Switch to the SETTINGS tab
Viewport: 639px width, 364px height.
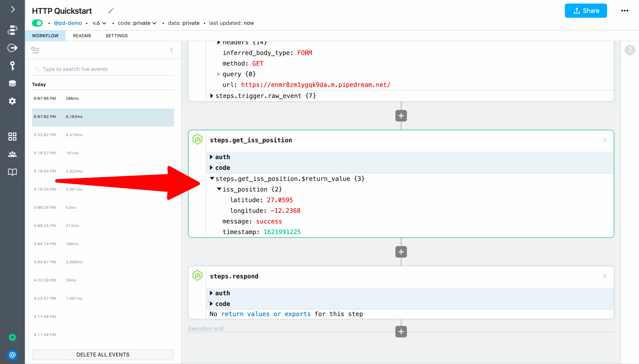(116, 36)
